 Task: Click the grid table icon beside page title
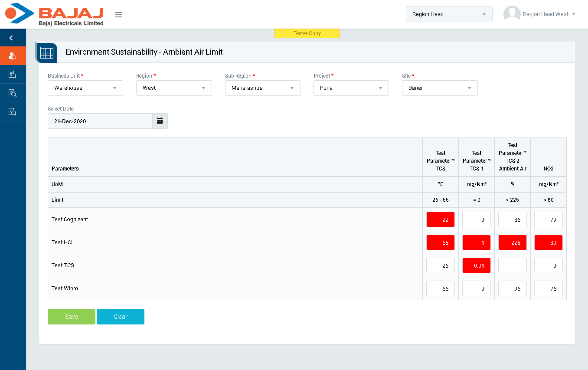[46, 52]
